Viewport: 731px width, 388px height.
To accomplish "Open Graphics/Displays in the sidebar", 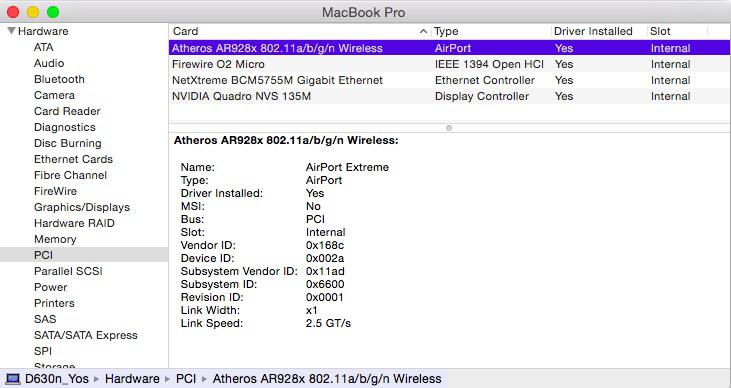I will click(82, 207).
